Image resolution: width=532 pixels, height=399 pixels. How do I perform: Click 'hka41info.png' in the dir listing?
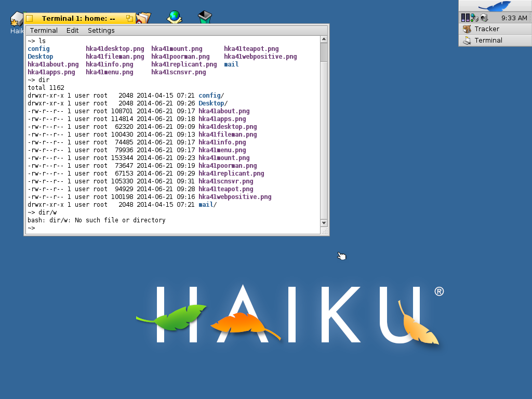coord(222,142)
